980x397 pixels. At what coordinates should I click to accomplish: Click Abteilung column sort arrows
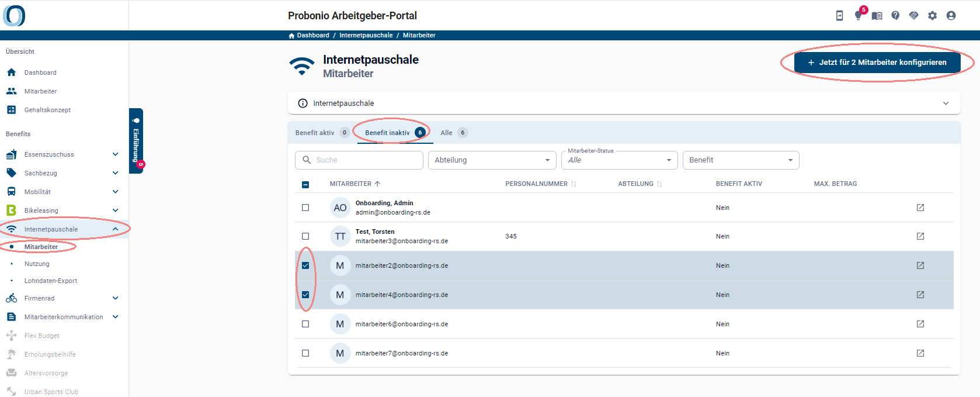coord(659,184)
